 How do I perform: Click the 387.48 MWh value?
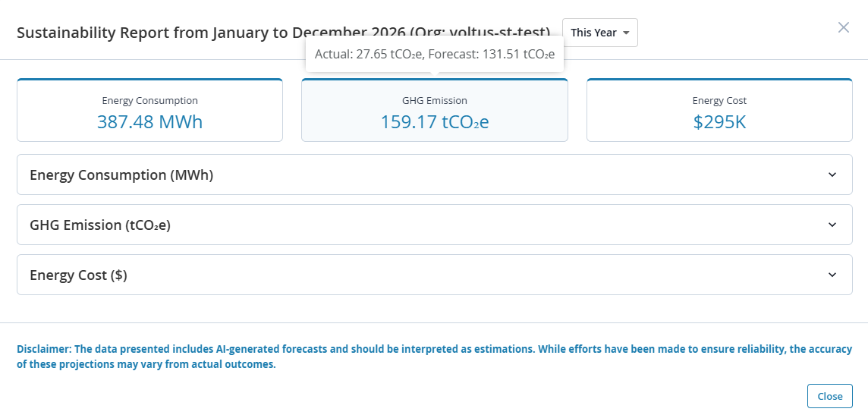point(149,121)
